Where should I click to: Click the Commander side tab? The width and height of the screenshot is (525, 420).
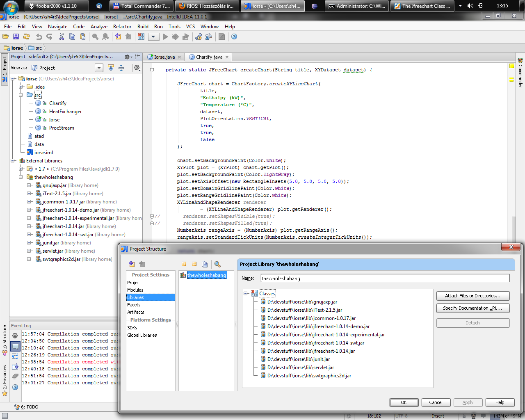(x=520, y=73)
